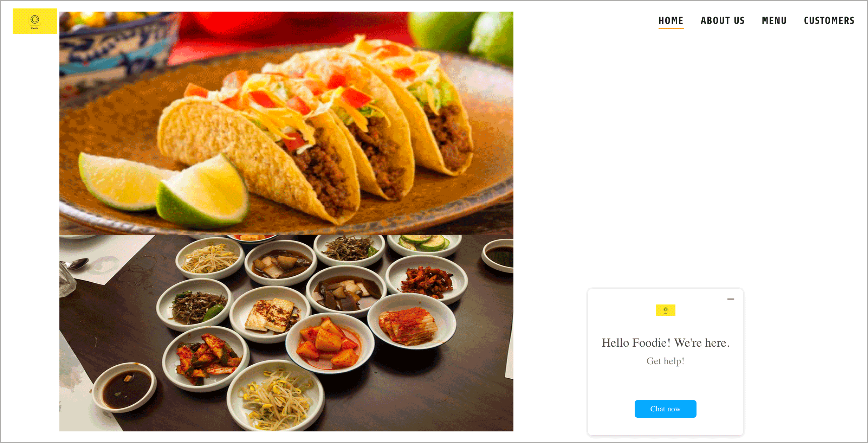
Task: Start a conversation with Chat now button
Action: (665, 409)
